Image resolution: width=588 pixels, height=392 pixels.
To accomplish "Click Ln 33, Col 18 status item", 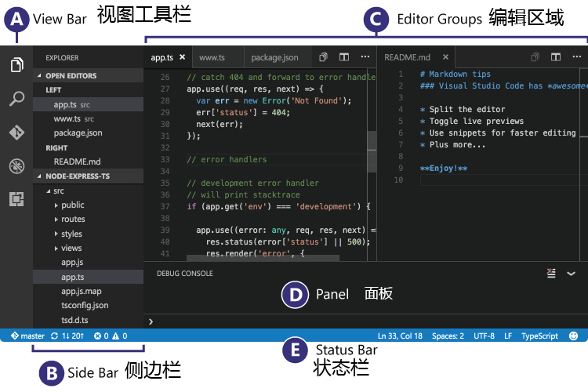I will (x=400, y=336).
